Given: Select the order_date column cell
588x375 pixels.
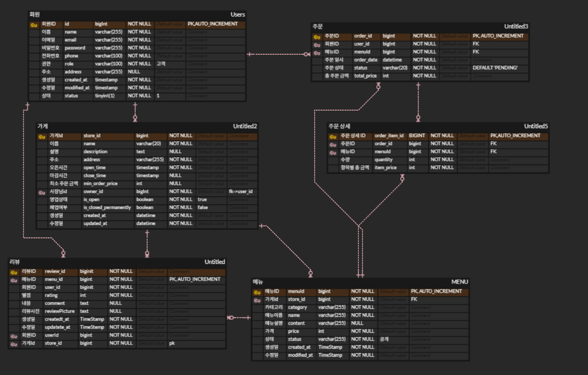Looking at the screenshot, I should click(366, 60).
